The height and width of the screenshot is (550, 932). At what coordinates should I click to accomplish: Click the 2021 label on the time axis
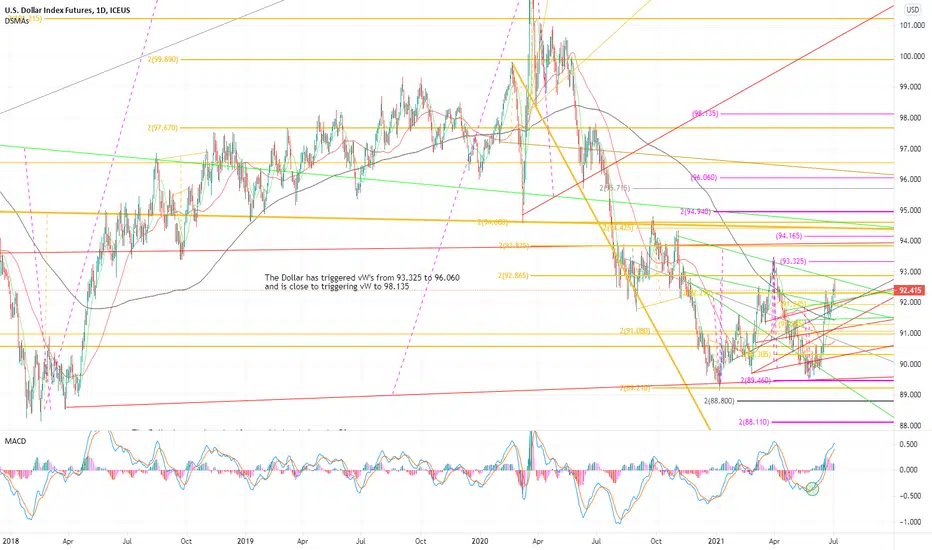coord(717,541)
